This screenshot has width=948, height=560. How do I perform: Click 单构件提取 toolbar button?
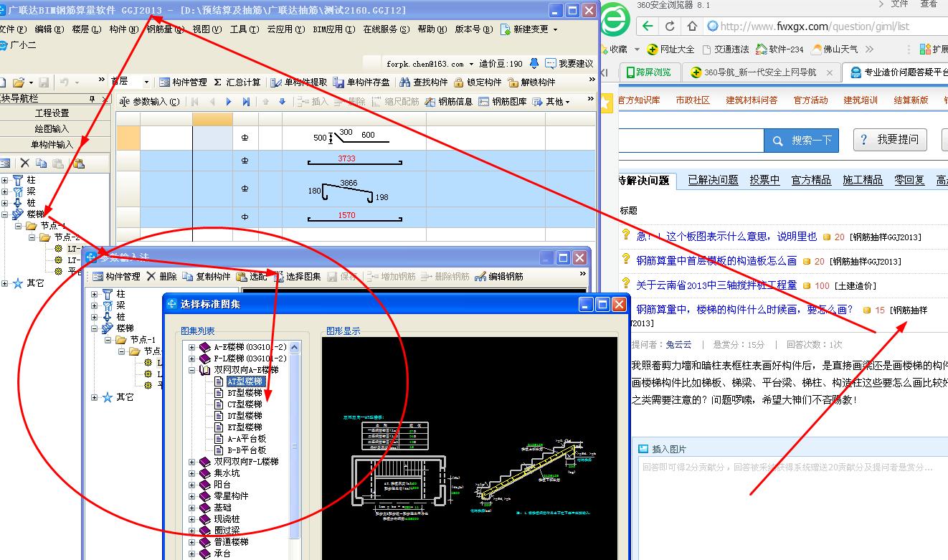click(300, 82)
